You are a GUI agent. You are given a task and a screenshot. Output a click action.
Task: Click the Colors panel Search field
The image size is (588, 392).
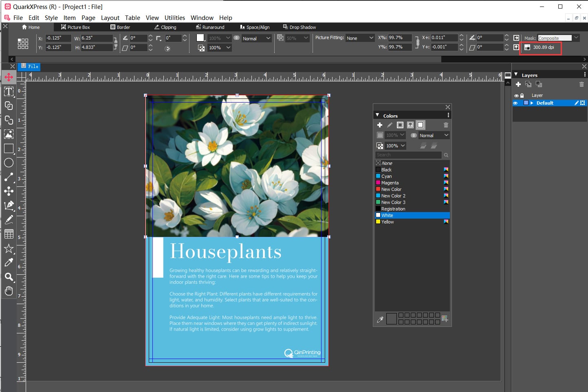click(408, 155)
